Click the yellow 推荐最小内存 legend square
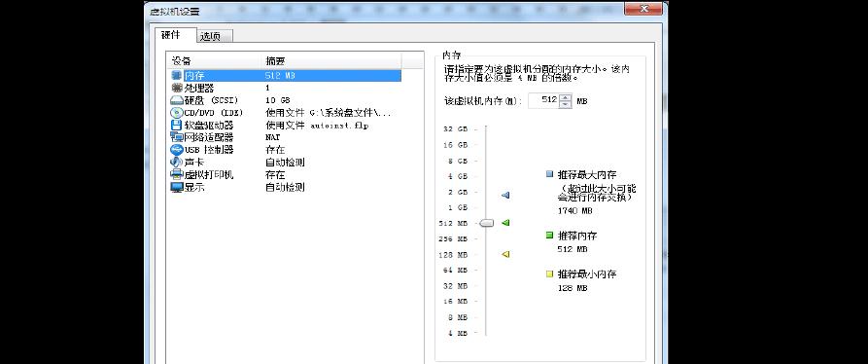Viewport: 868px width, 364px height. pyautogui.click(x=549, y=273)
